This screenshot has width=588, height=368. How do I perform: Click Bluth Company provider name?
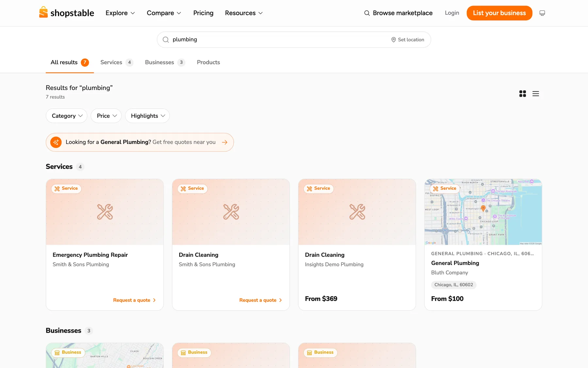[449, 272]
